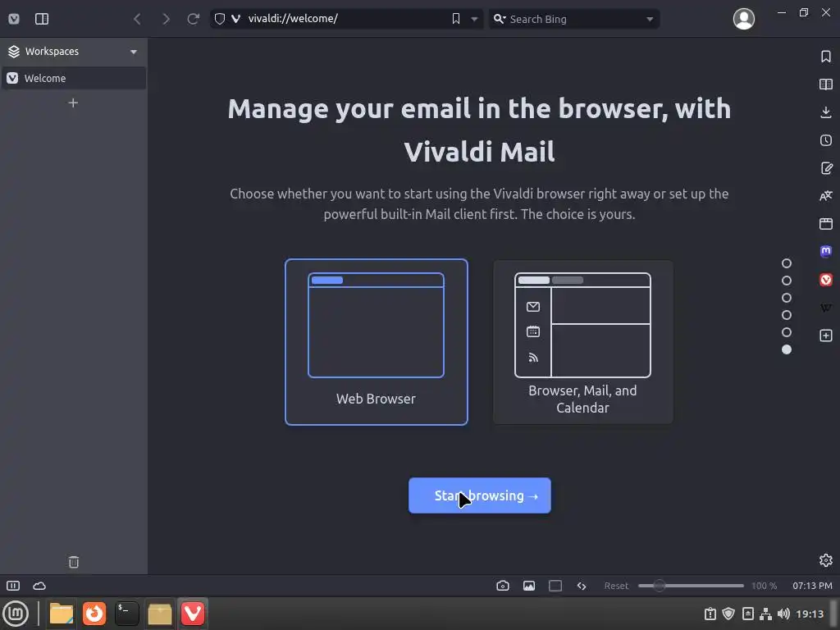Open the Mastodon web panel
The image size is (840, 630).
(825, 251)
